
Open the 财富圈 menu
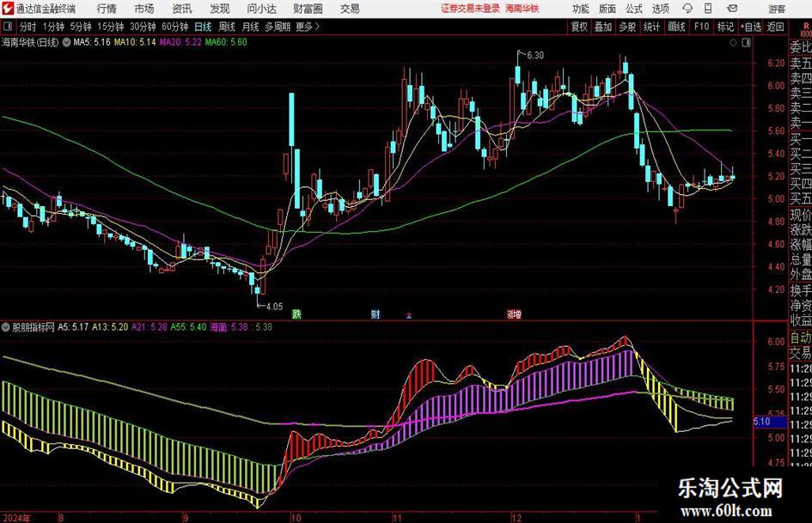(x=308, y=9)
